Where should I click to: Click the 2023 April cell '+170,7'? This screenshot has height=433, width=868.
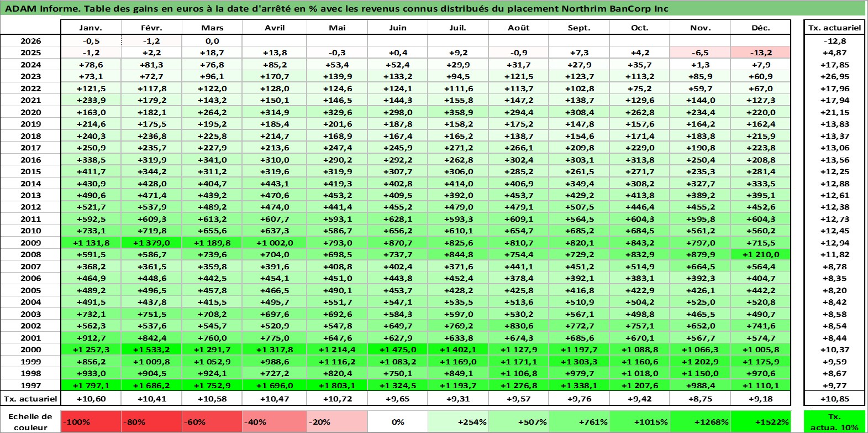coord(275,76)
